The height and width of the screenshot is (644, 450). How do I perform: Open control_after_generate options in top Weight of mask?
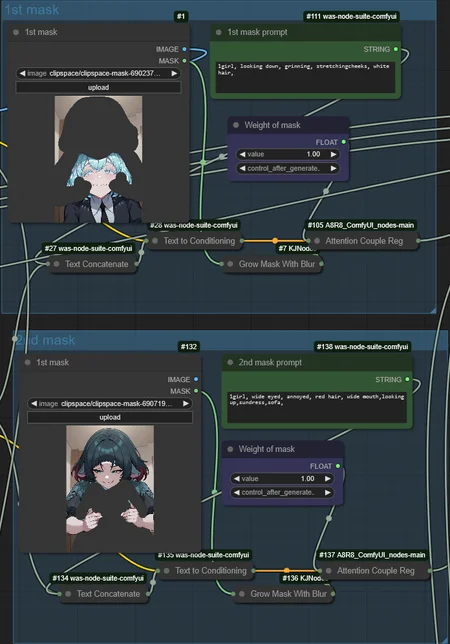288,168
